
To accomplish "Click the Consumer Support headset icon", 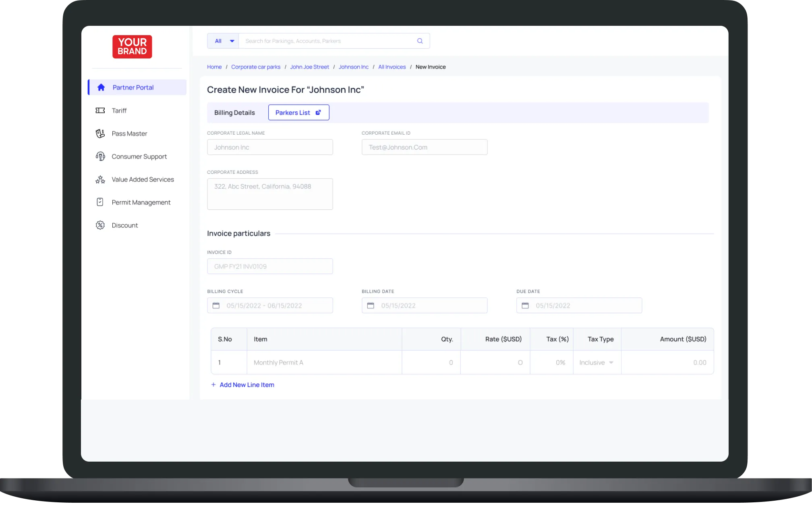I will click(x=100, y=156).
